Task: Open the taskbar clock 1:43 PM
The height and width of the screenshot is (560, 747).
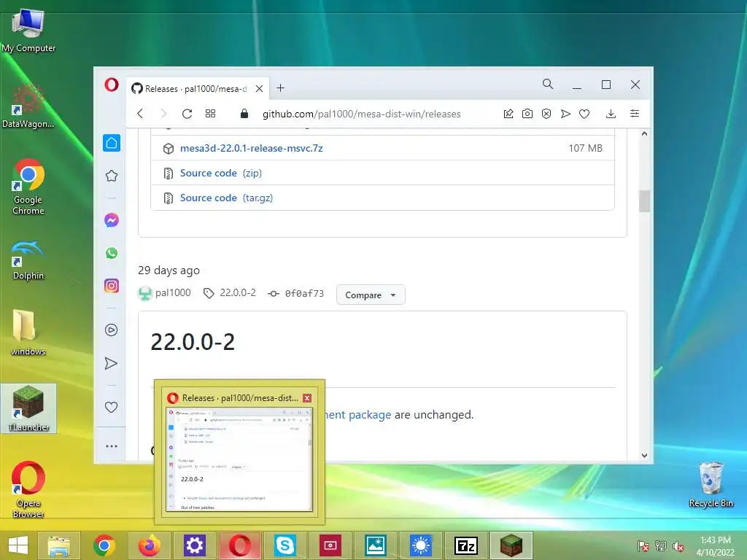Action: tap(715, 546)
